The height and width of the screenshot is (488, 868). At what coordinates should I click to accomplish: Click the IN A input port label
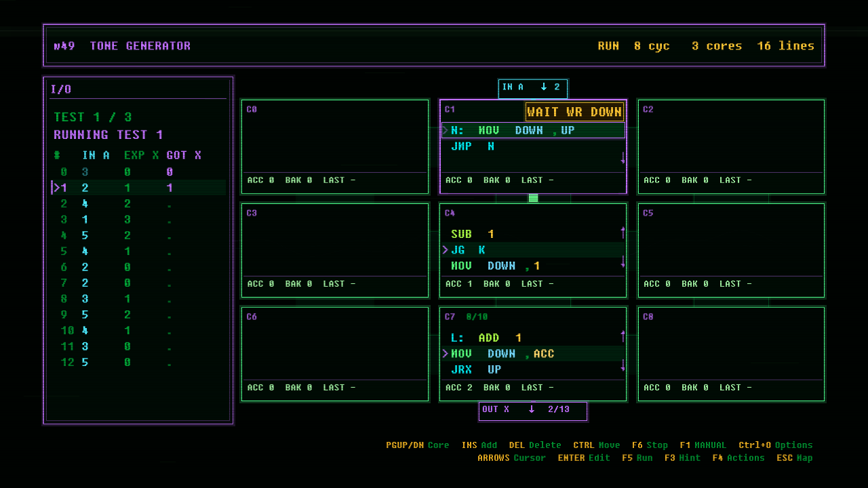click(x=533, y=87)
